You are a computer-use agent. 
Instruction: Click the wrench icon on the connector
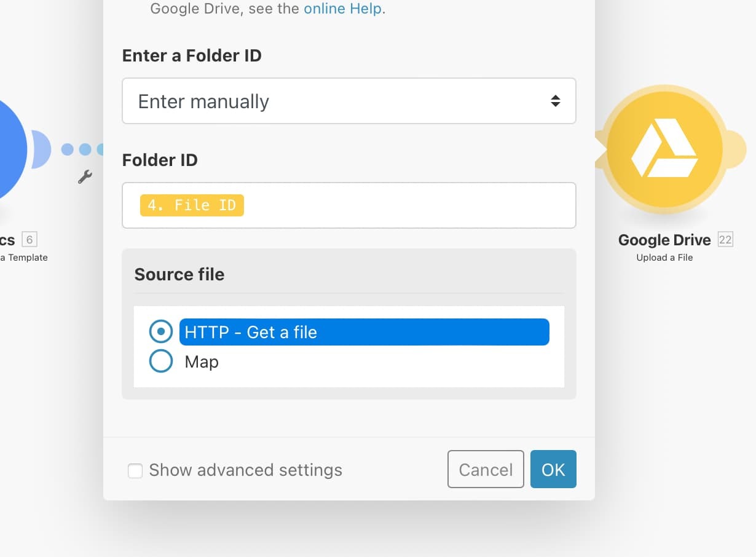(x=85, y=177)
